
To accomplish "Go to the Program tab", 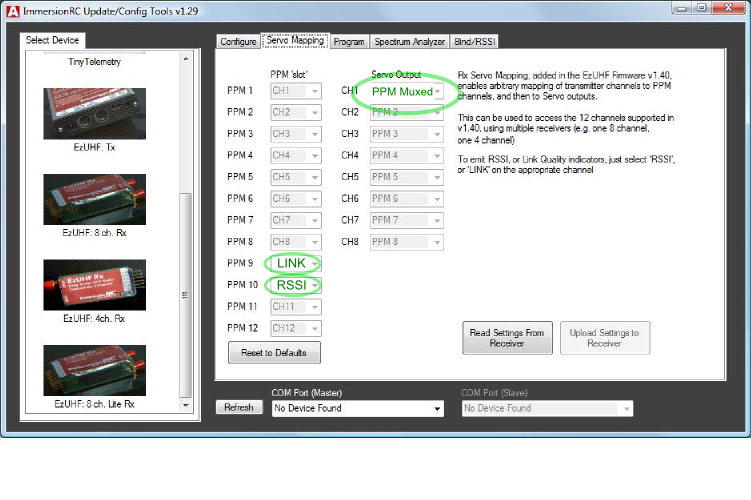I will click(349, 42).
